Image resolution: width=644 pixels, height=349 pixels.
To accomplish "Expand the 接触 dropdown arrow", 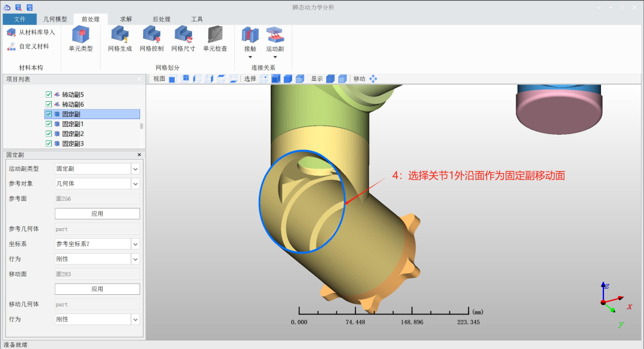I will [250, 57].
